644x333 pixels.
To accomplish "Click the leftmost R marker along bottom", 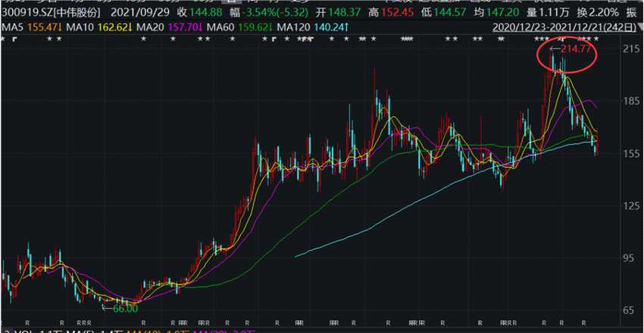I will pyautogui.click(x=27, y=322).
